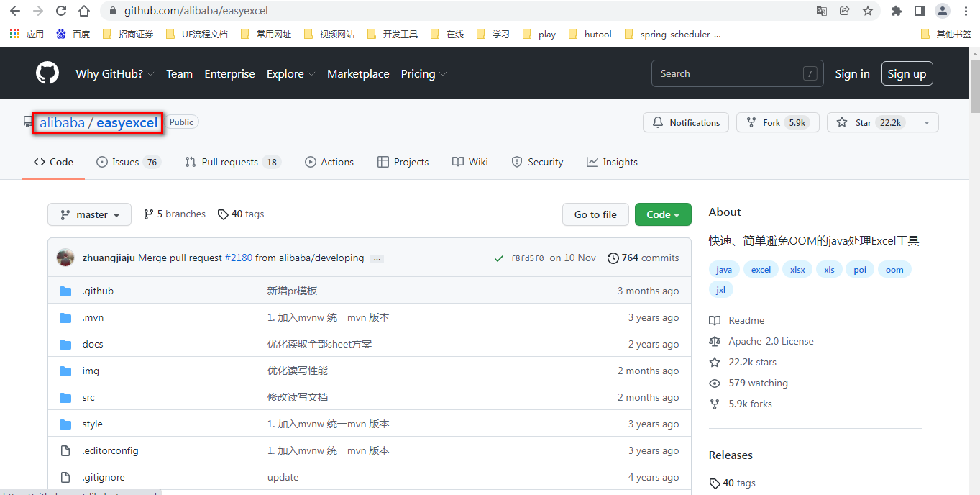Fork the repository with Fork button
This screenshot has height=495, width=980.
[x=778, y=123]
